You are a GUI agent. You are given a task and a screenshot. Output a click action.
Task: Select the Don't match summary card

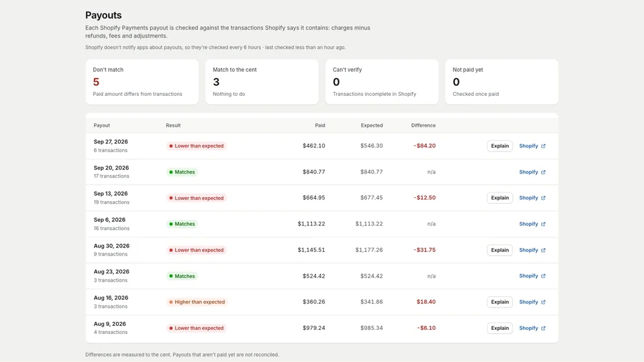tap(142, 82)
